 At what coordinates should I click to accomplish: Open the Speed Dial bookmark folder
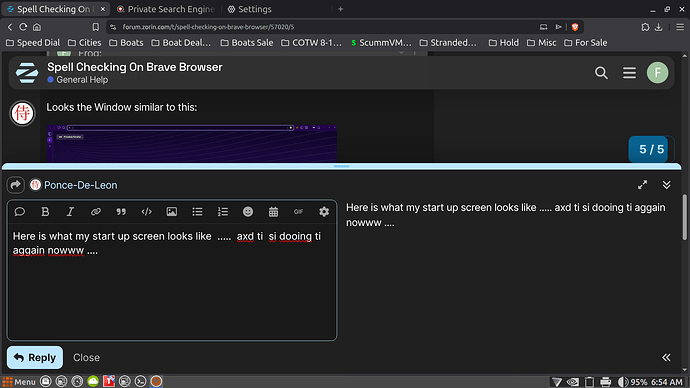point(33,43)
